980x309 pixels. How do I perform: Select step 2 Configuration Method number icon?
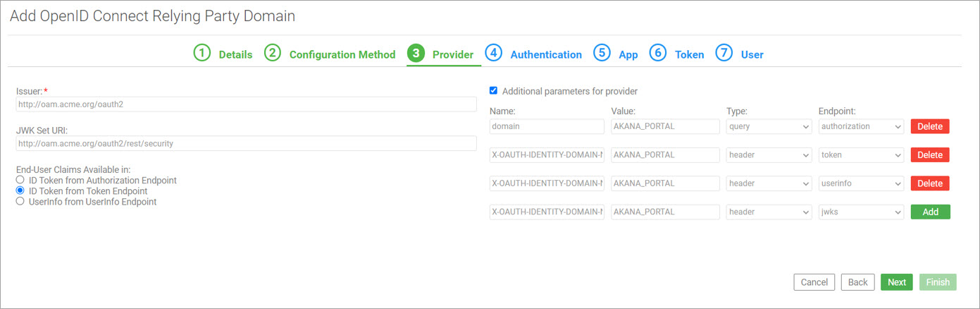click(x=273, y=53)
